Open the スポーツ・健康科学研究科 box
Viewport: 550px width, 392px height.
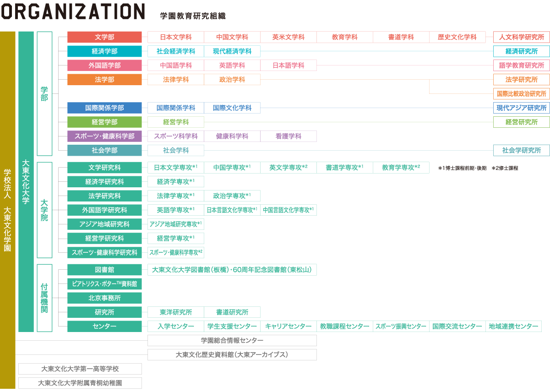point(104,253)
